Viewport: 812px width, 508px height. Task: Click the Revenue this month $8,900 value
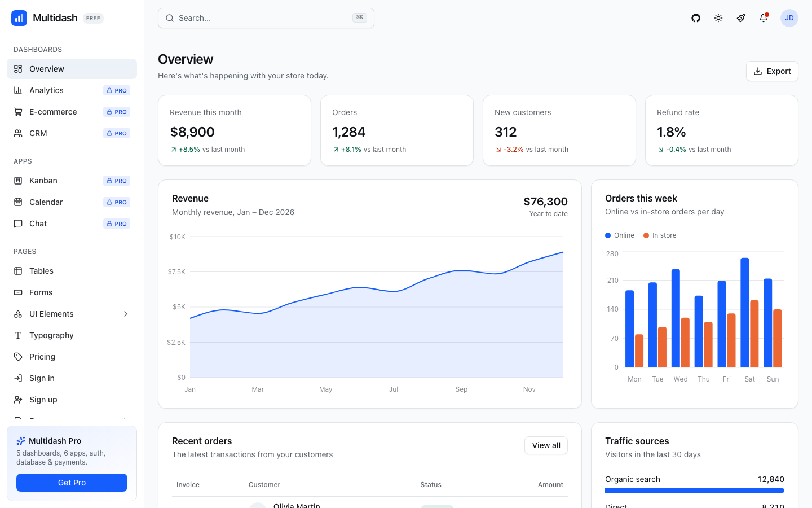point(192,132)
